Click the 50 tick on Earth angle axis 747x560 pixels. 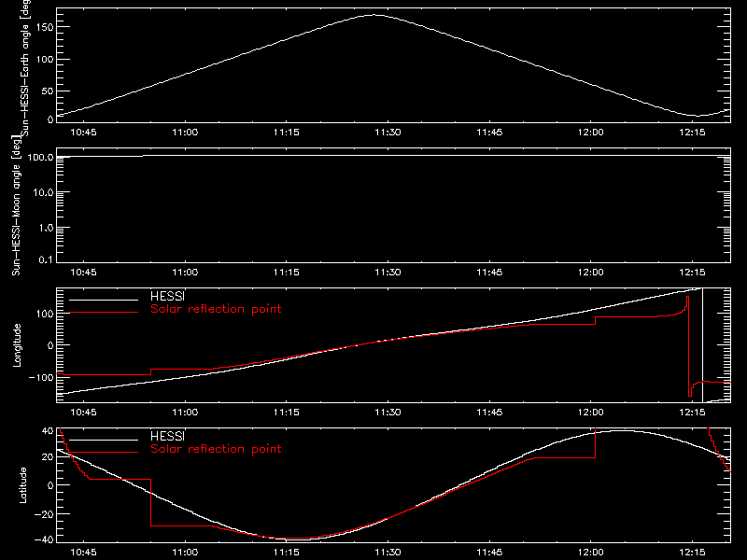click(48, 91)
